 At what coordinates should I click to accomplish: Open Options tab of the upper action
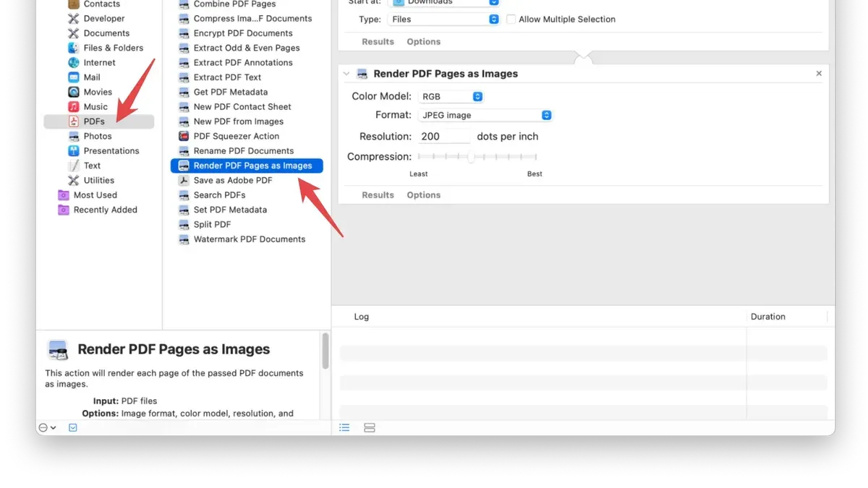423,42
